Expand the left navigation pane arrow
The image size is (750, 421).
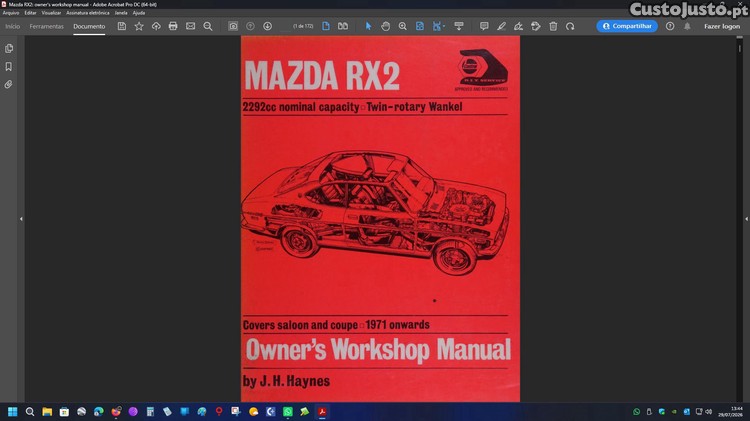point(21,219)
